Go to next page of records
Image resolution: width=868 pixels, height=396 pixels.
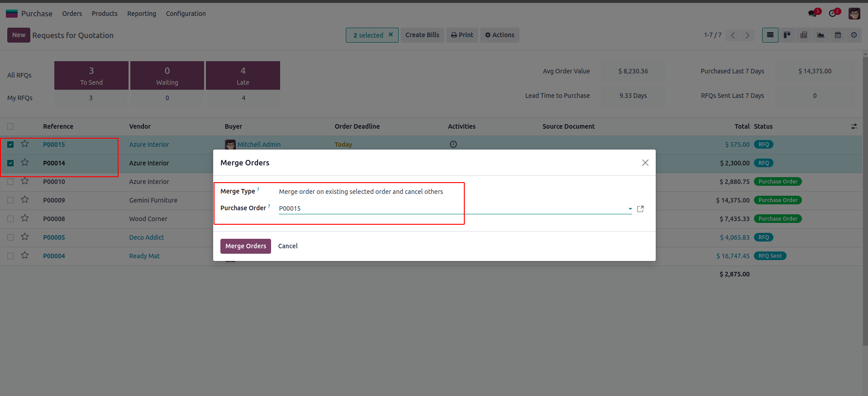point(748,35)
